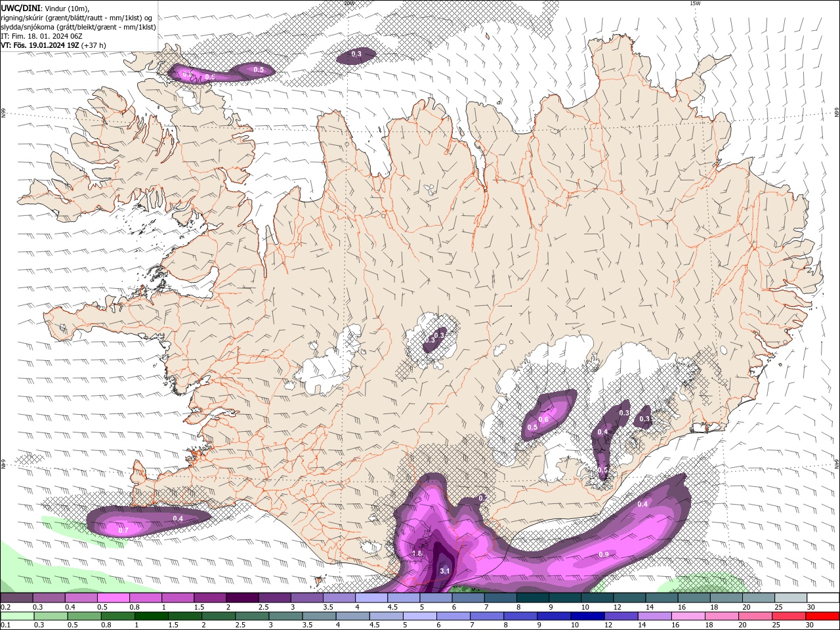Select the darkest green bottom scale swatch between 1 and 1.5
The width and height of the screenshot is (840, 630).
pyautogui.click(x=151, y=616)
